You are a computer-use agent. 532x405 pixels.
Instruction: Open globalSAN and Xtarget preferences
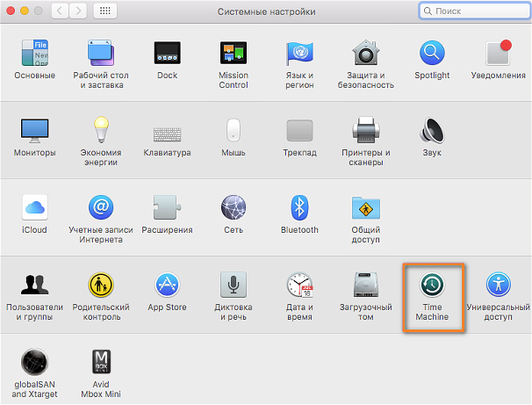(34, 362)
